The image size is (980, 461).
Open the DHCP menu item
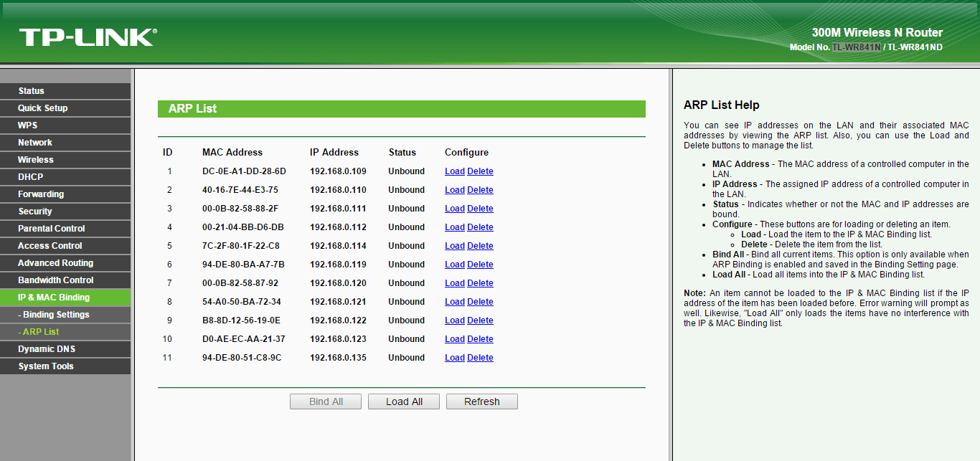pyautogui.click(x=31, y=177)
